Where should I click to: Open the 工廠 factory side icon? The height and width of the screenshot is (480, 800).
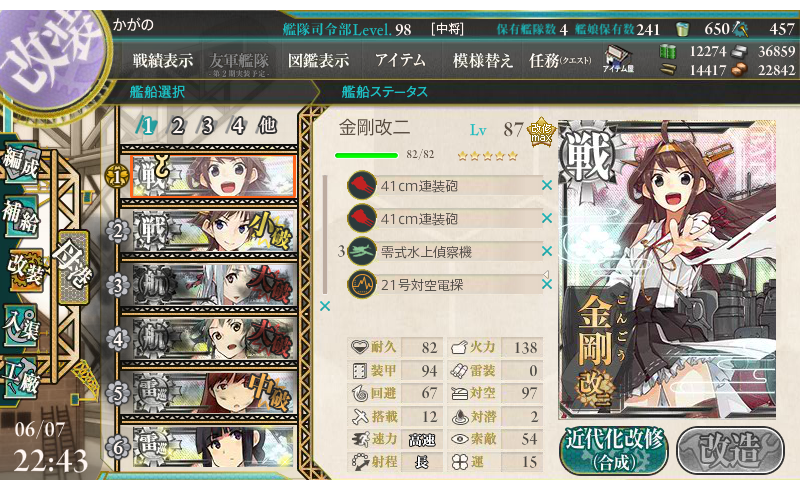coord(20,378)
